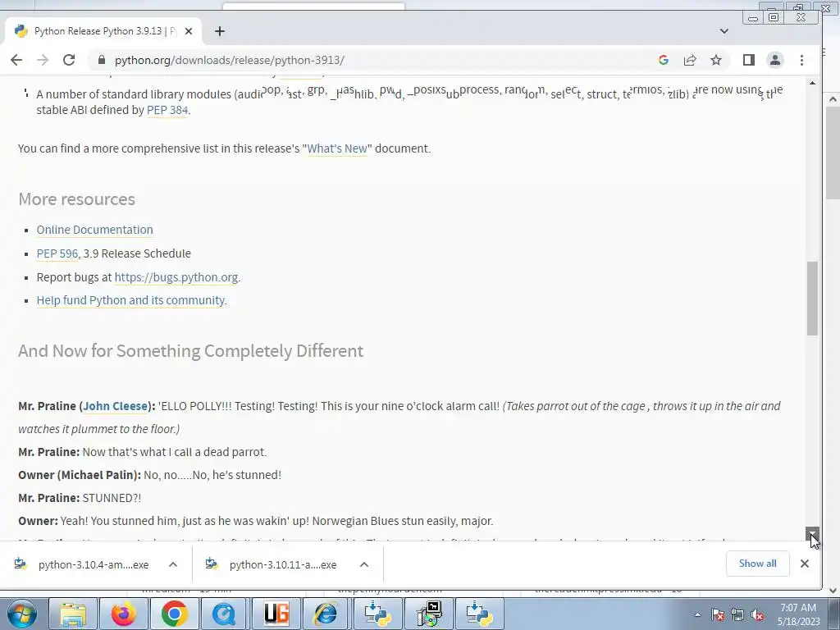Click the Google icon in the address bar
840x630 pixels.
663,60
